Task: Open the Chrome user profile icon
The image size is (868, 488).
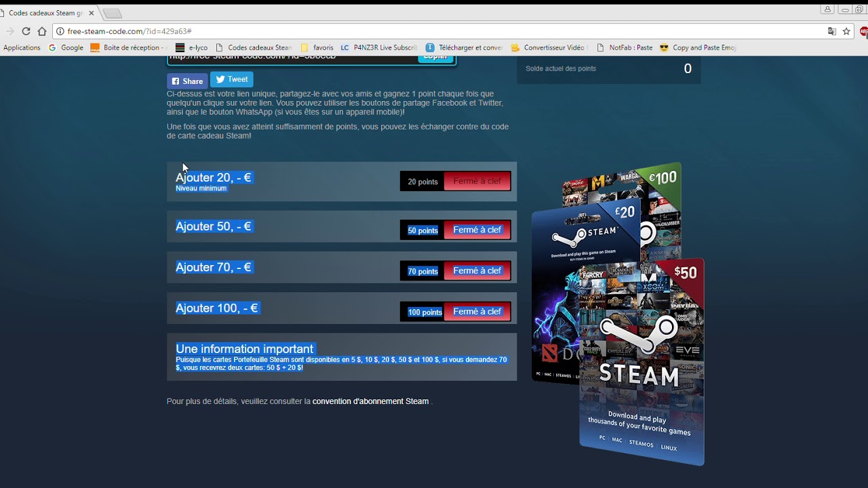Action: (827, 9)
